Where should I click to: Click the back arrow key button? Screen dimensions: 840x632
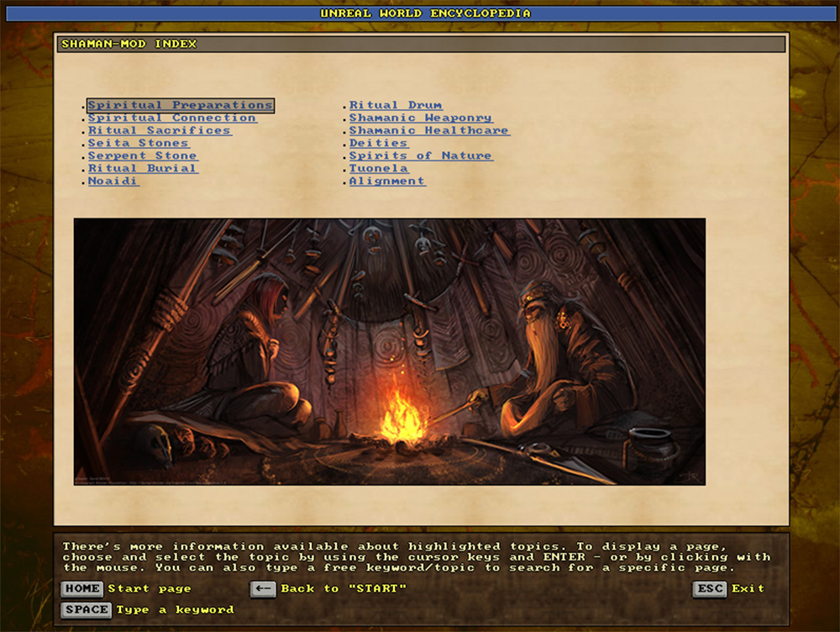[x=262, y=588]
